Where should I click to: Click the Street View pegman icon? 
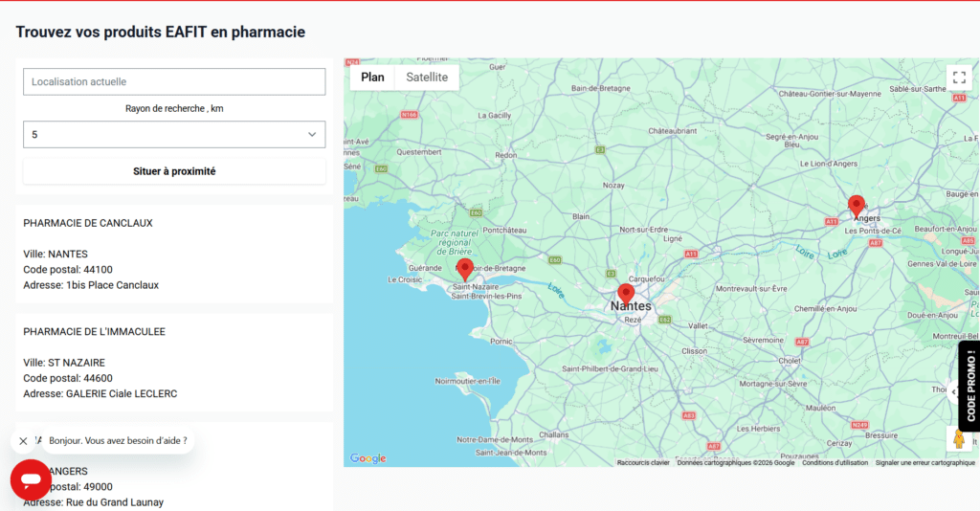(x=958, y=438)
